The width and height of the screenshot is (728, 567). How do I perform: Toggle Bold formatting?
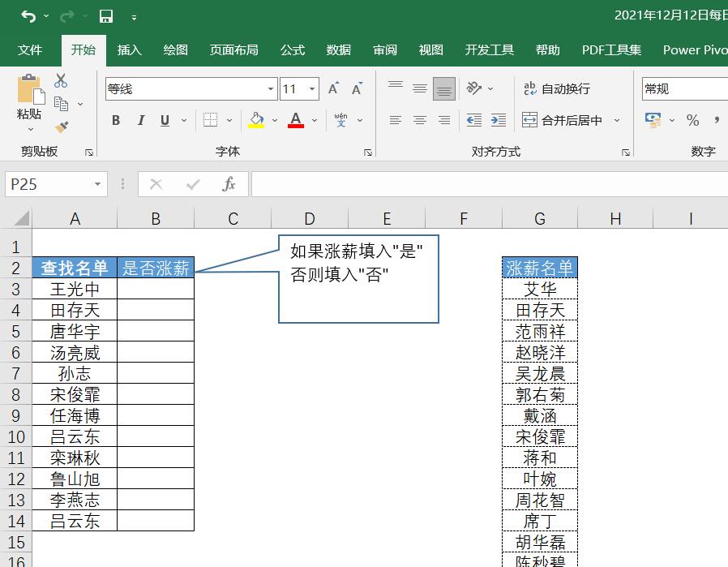pos(116,121)
